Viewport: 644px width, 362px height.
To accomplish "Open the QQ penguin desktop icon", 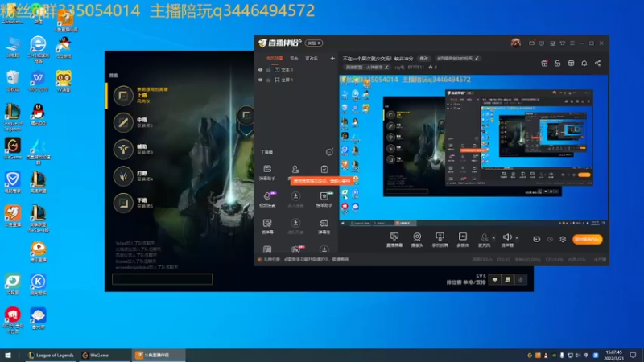I will [x=38, y=114].
